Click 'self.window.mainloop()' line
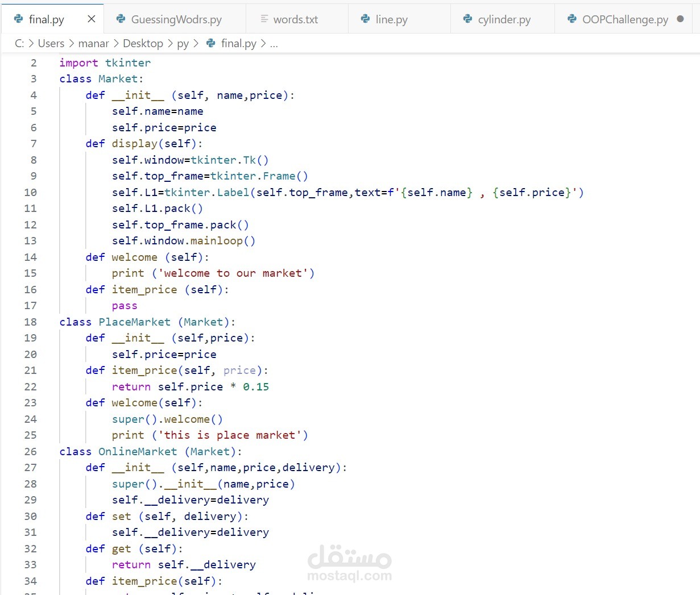This screenshot has width=700, height=595. tap(184, 241)
